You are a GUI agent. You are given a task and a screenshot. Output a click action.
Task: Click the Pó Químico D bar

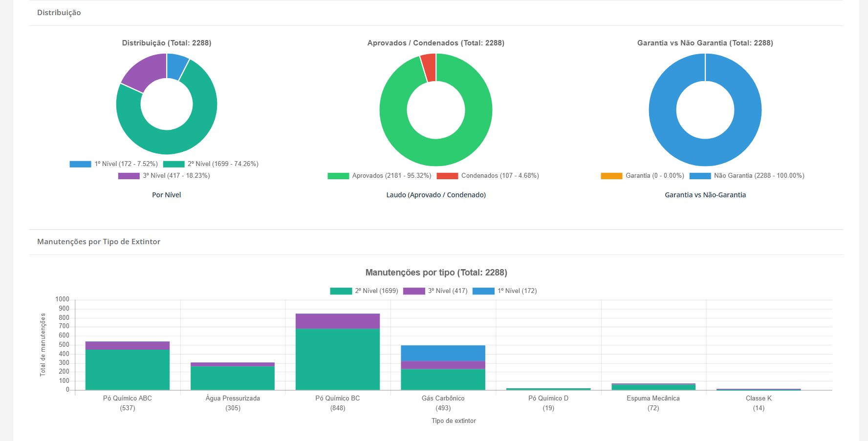[x=548, y=389]
